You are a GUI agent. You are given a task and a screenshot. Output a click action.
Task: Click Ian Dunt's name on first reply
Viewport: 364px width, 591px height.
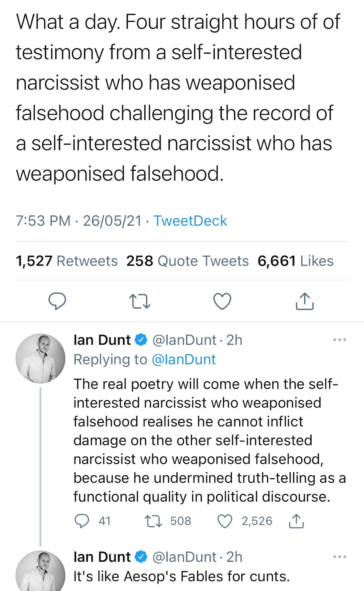(102, 340)
